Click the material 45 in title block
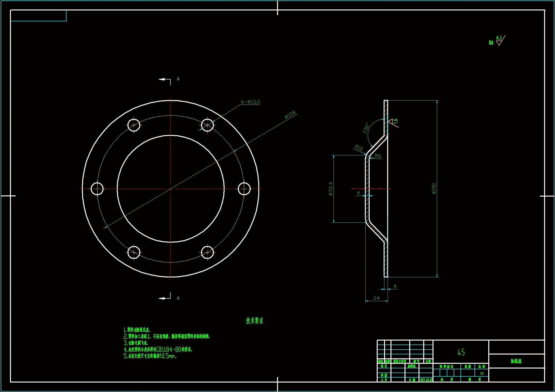The width and height of the screenshot is (555, 392). click(461, 352)
